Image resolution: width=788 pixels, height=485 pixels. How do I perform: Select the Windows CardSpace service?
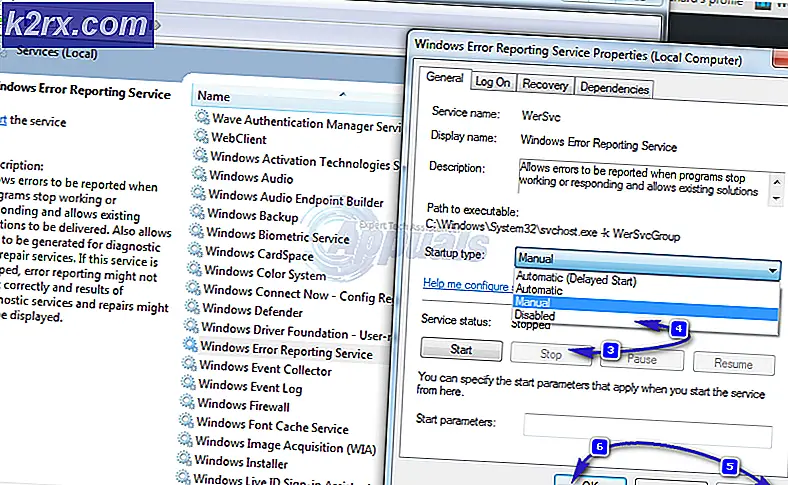coord(259,253)
